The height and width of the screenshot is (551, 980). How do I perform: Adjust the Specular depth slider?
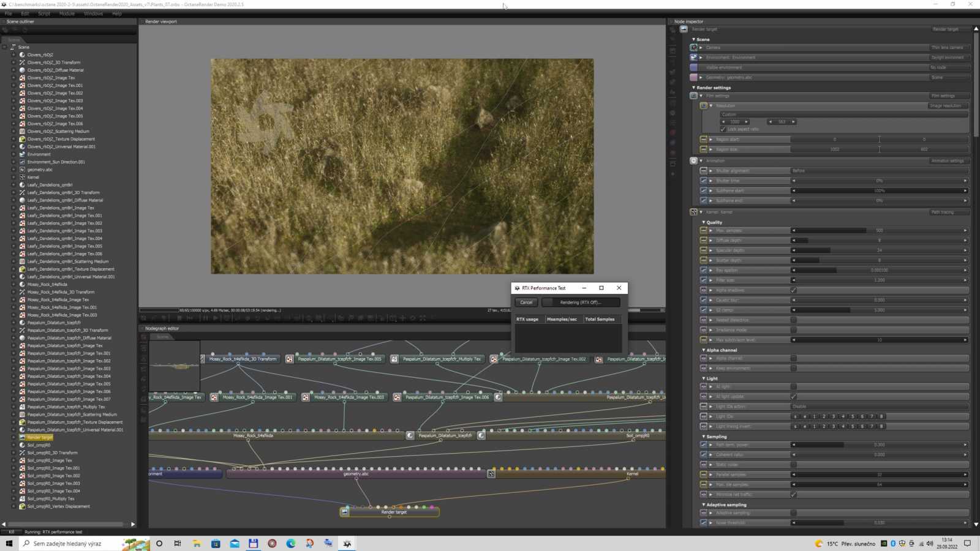[x=879, y=250]
